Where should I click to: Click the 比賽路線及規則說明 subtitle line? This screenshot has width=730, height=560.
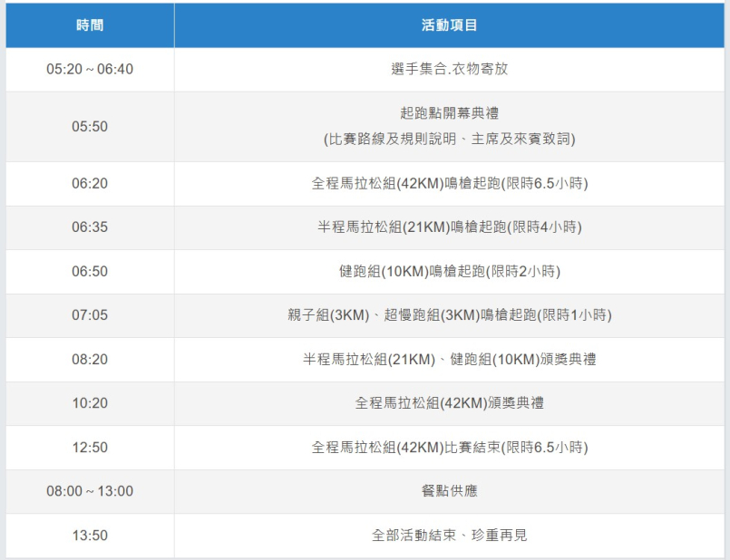pos(449,140)
